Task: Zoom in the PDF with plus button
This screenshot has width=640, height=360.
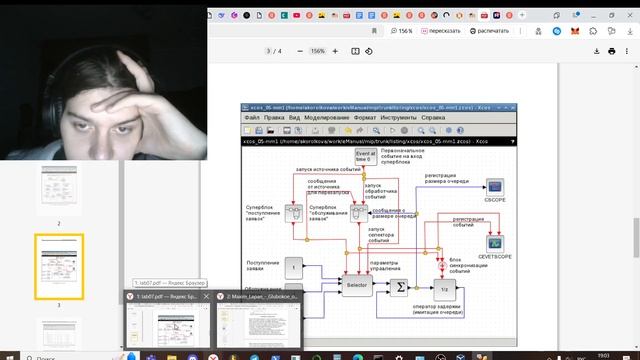Action: click(x=335, y=51)
